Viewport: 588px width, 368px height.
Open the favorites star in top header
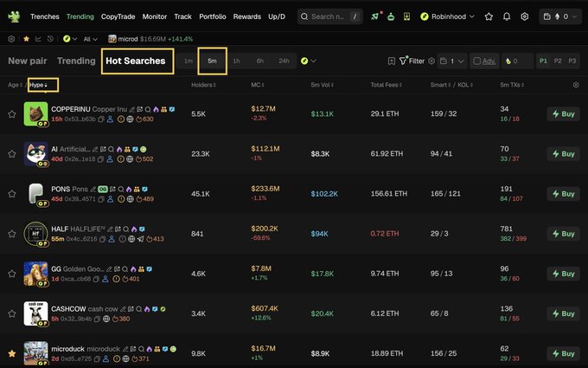[x=489, y=16]
